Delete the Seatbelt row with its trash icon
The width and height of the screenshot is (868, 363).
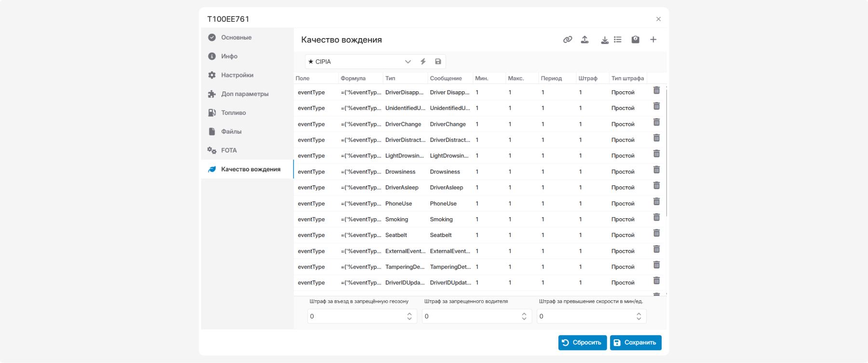[x=656, y=234]
